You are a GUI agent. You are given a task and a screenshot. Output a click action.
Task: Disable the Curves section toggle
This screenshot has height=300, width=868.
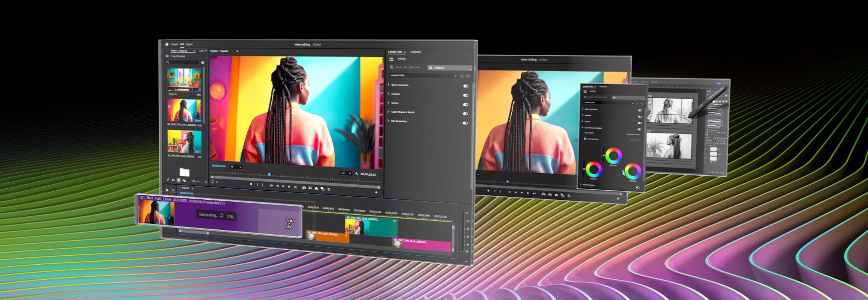(465, 104)
